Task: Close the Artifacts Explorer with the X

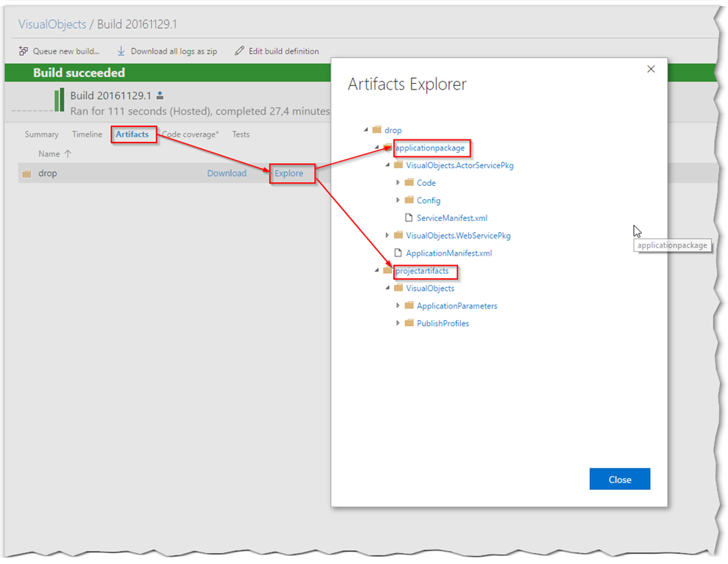Action: tap(650, 69)
